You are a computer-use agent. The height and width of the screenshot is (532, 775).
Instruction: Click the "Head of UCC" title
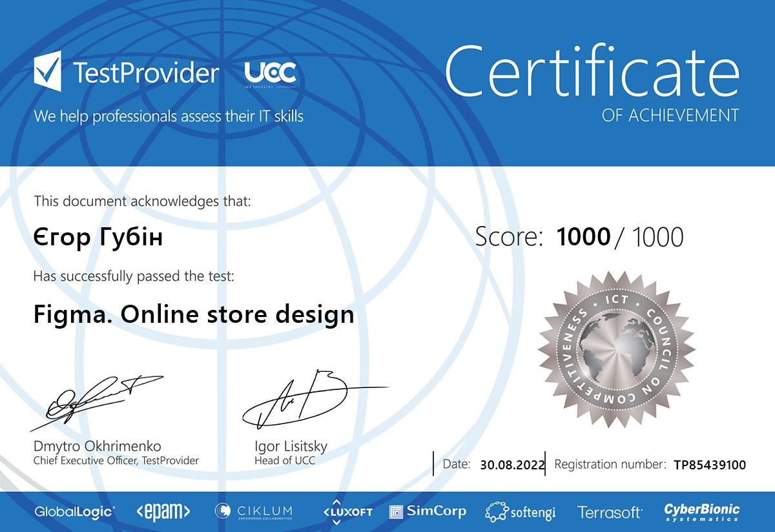(x=285, y=461)
